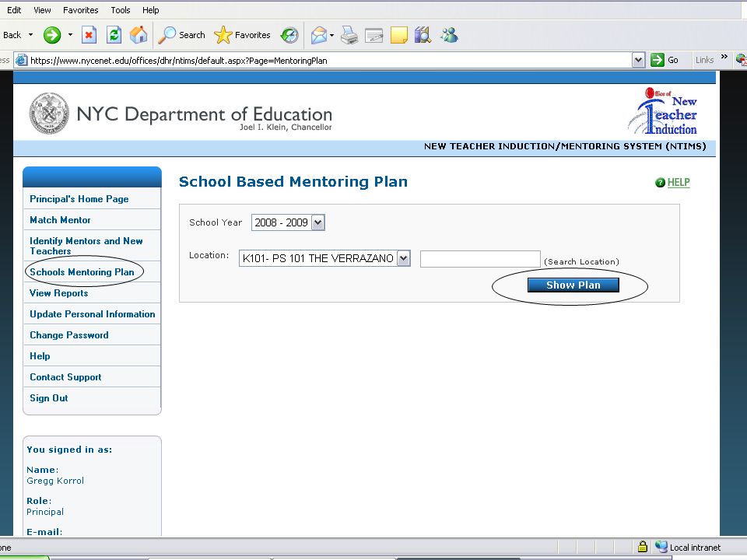
Task: Click the 'Principal' role text
Action: coord(45,512)
